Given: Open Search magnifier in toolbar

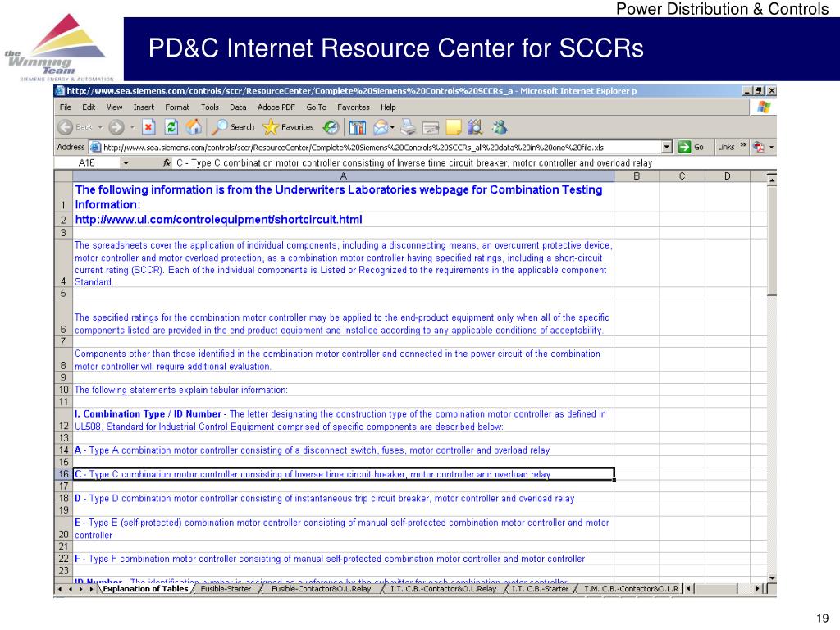Looking at the screenshot, I should pyautogui.click(x=232, y=127).
